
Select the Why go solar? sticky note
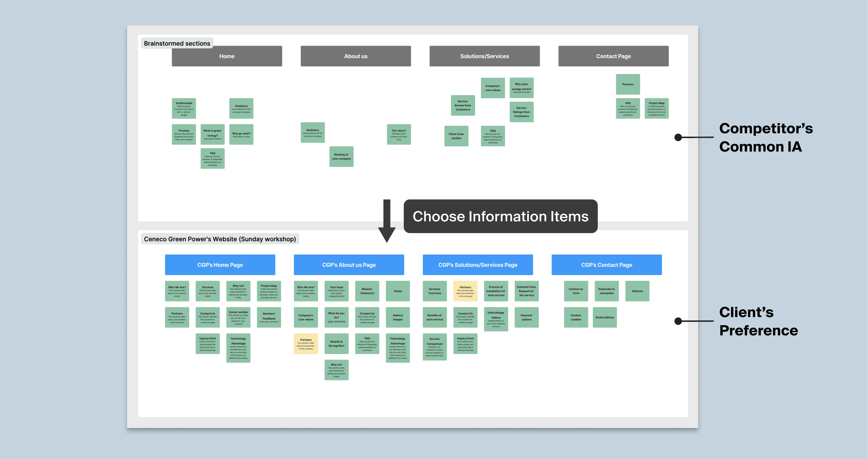coord(241,134)
